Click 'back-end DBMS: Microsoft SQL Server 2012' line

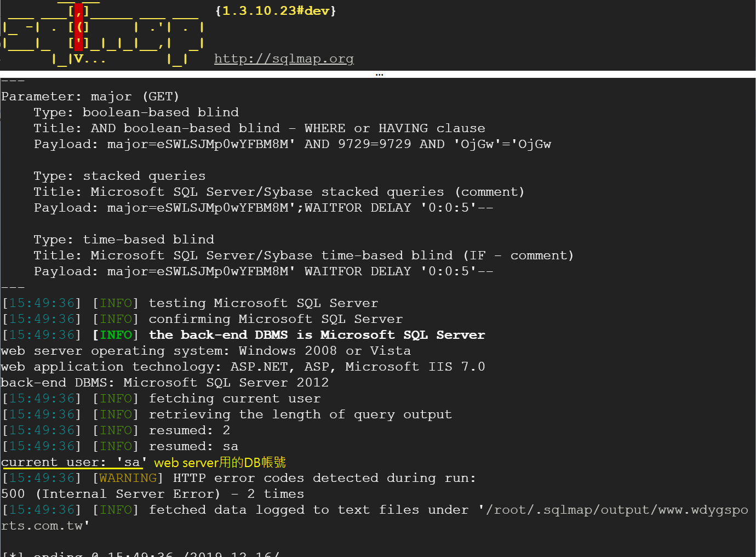165,383
